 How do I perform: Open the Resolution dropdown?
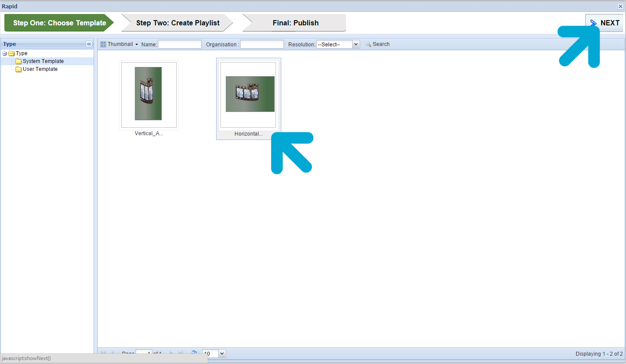point(356,44)
